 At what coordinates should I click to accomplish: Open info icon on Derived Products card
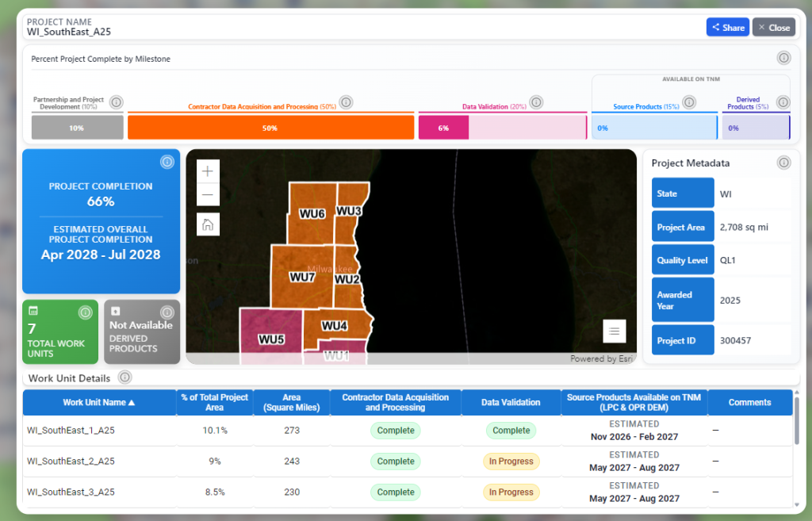pos(167,312)
